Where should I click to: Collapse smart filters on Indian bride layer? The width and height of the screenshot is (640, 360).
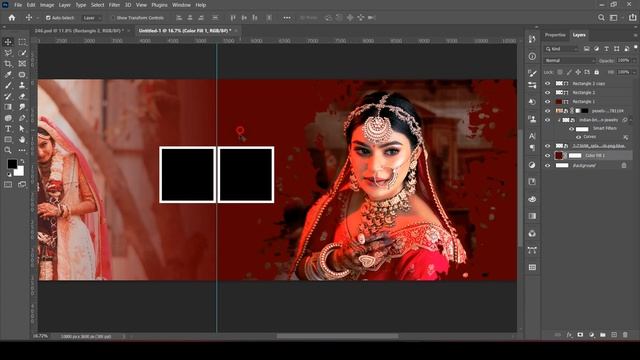(632, 120)
